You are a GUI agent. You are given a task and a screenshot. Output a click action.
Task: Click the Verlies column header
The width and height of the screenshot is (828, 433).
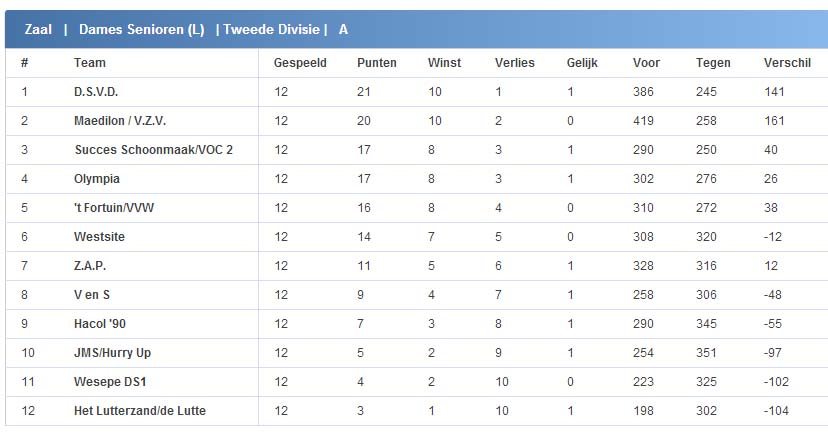(515, 63)
